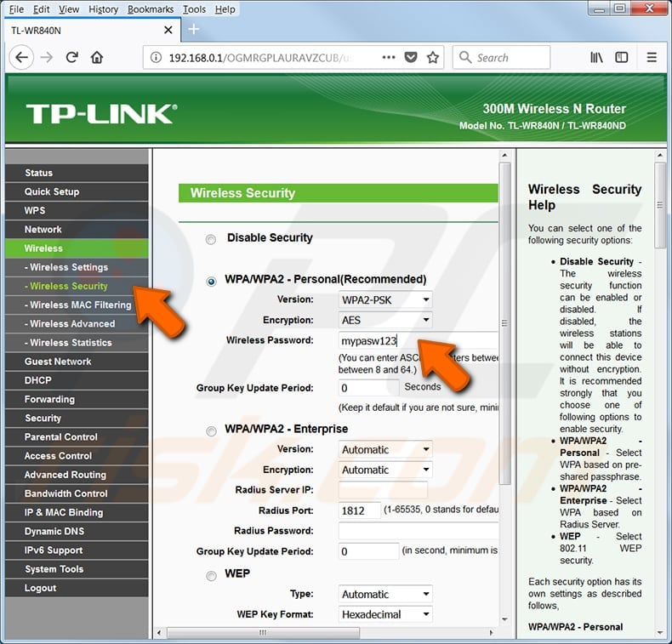Viewport: 672px width, 644px height.
Task: Open the Network sidebar section
Action: click(x=77, y=229)
